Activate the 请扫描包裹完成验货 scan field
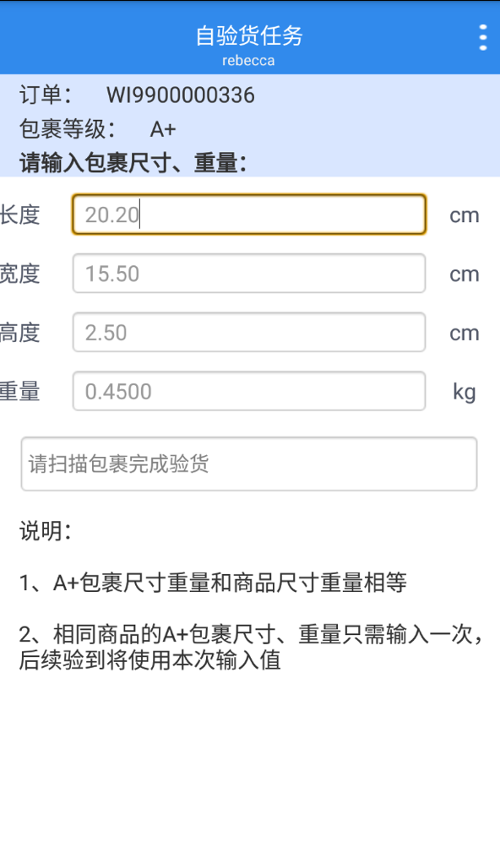Image resolution: width=500 pixels, height=868 pixels. 249,464
